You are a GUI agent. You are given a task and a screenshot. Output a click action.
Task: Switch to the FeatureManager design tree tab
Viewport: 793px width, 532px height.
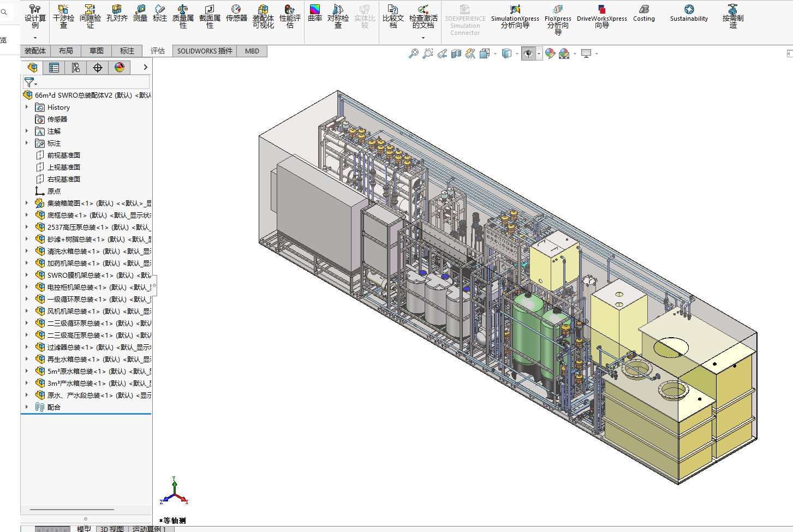(x=32, y=68)
